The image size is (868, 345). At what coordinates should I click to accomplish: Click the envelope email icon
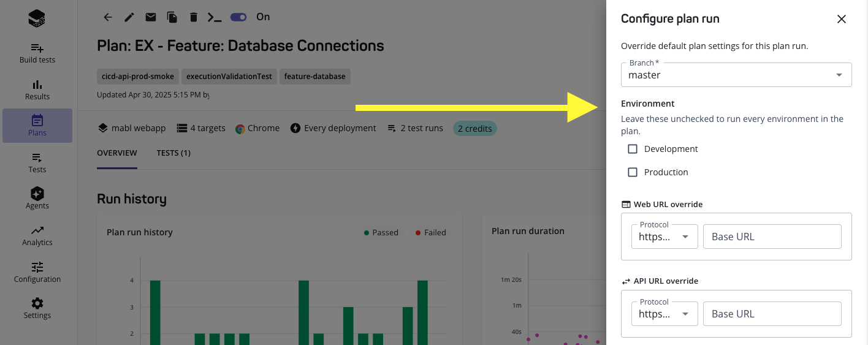(x=150, y=17)
